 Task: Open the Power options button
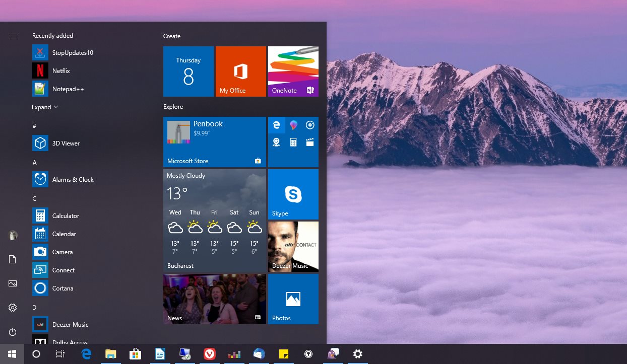(13, 332)
